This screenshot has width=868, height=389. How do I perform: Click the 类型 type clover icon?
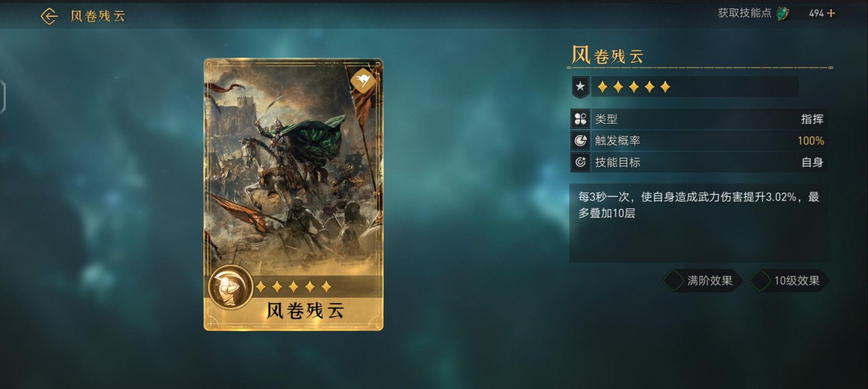[581, 119]
